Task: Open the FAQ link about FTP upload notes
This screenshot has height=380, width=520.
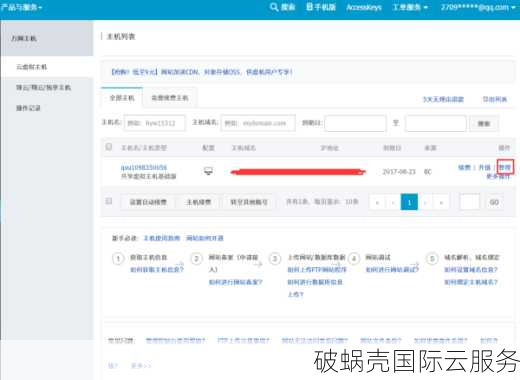Action: pyautogui.click(x=243, y=340)
